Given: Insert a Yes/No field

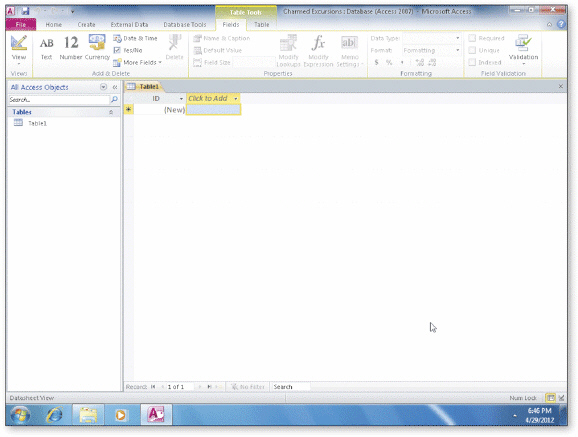Looking at the screenshot, I should tap(128, 50).
